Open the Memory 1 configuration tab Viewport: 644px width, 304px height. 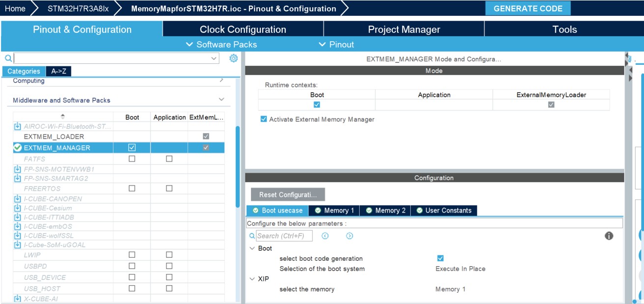334,210
